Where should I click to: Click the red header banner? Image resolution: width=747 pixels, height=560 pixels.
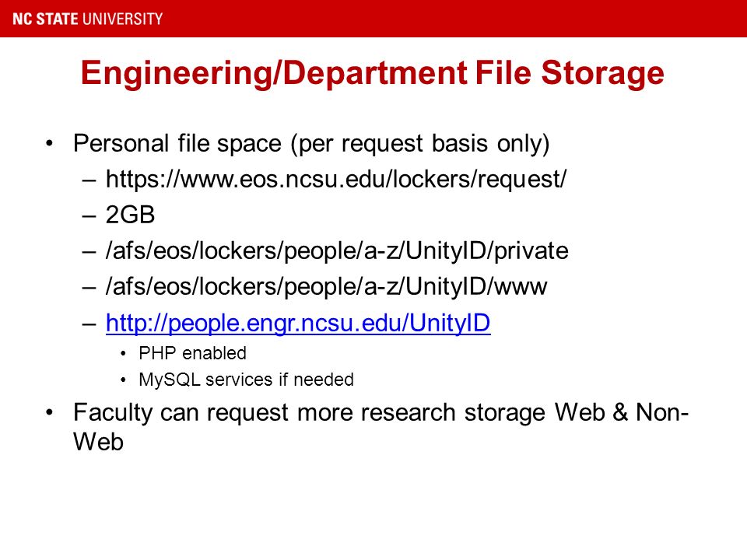373,19
